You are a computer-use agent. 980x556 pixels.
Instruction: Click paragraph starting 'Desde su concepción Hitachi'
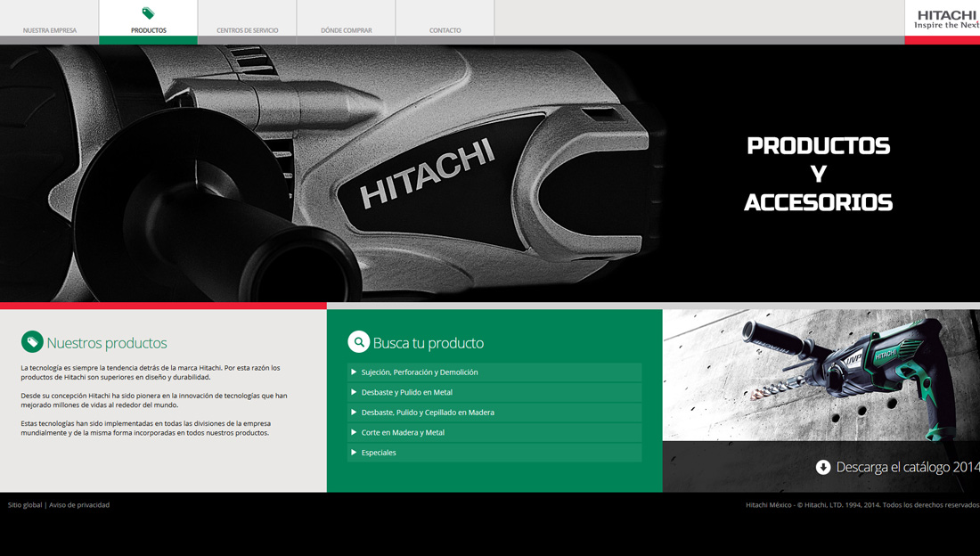click(154, 400)
